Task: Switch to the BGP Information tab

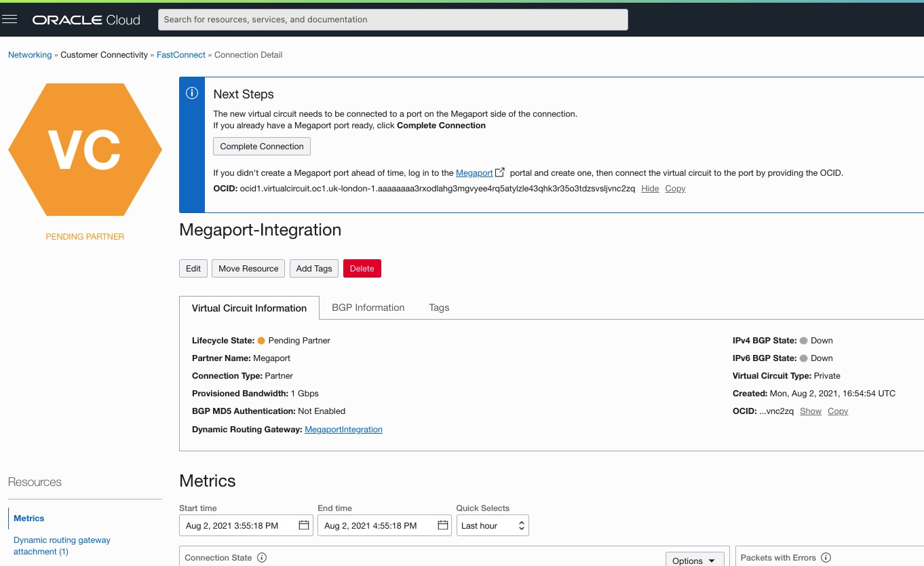Action: [368, 307]
